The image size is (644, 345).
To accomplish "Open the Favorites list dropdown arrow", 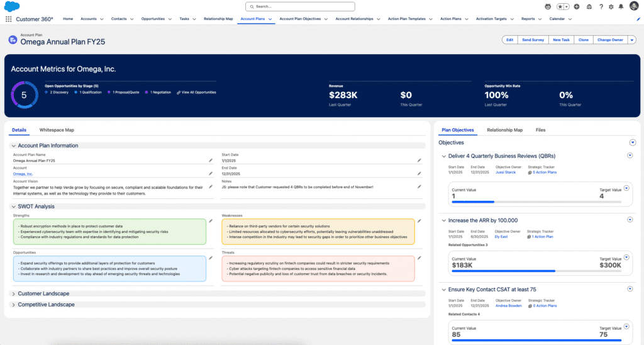I will click(566, 6).
